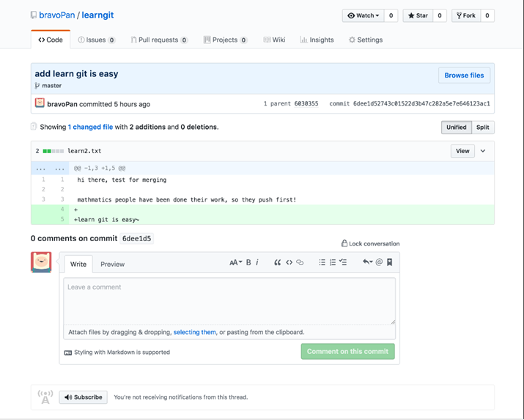The image size is (524, 420).
Task: Click the watchers count 0
Action: 391,15
